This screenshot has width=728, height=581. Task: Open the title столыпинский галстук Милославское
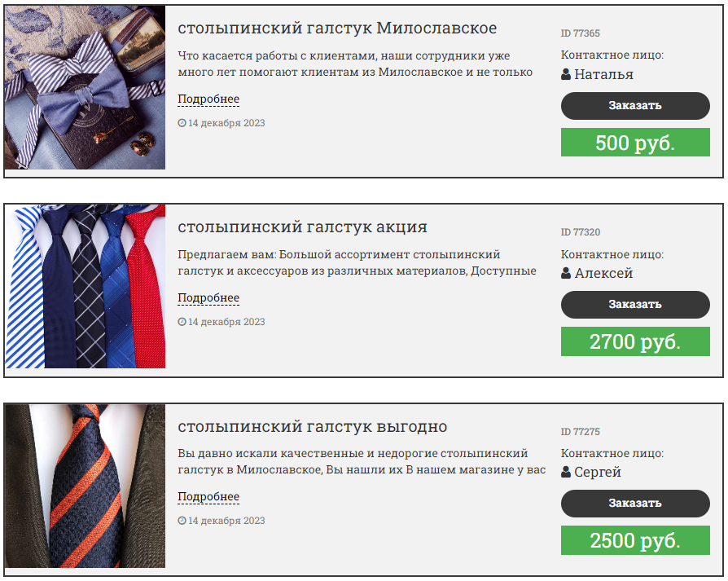(x=337, y=29)
